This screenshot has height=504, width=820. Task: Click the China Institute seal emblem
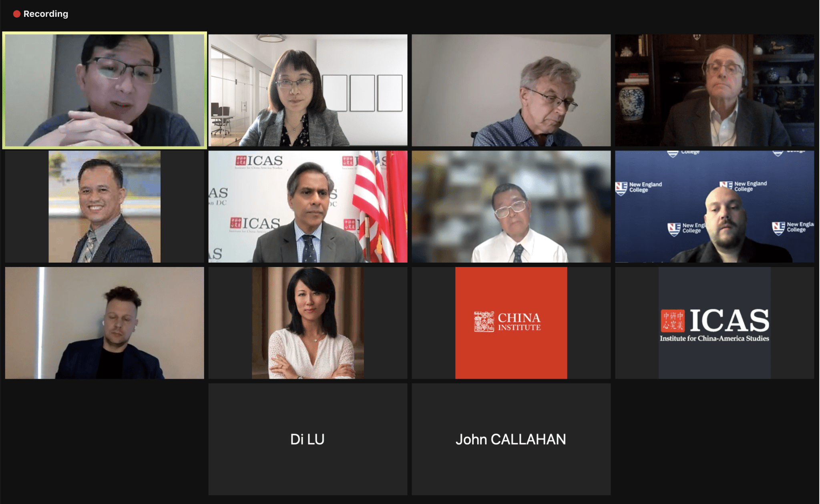coord(484,321)
